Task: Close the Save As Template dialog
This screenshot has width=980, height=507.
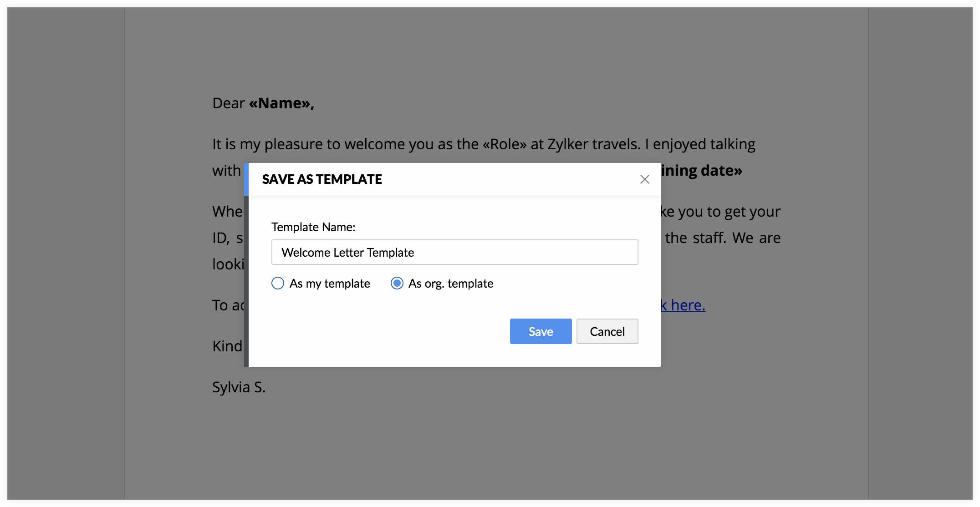Action: (x=644, y=179)
